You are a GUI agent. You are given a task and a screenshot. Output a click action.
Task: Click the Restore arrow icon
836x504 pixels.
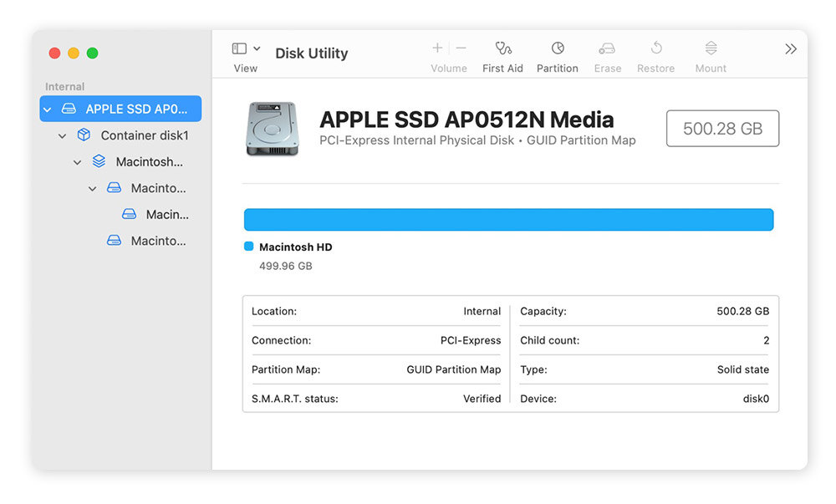656,48
